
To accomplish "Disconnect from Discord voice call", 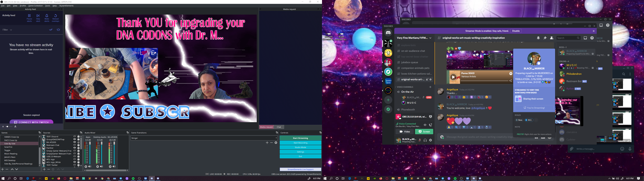I will point(431,125).
